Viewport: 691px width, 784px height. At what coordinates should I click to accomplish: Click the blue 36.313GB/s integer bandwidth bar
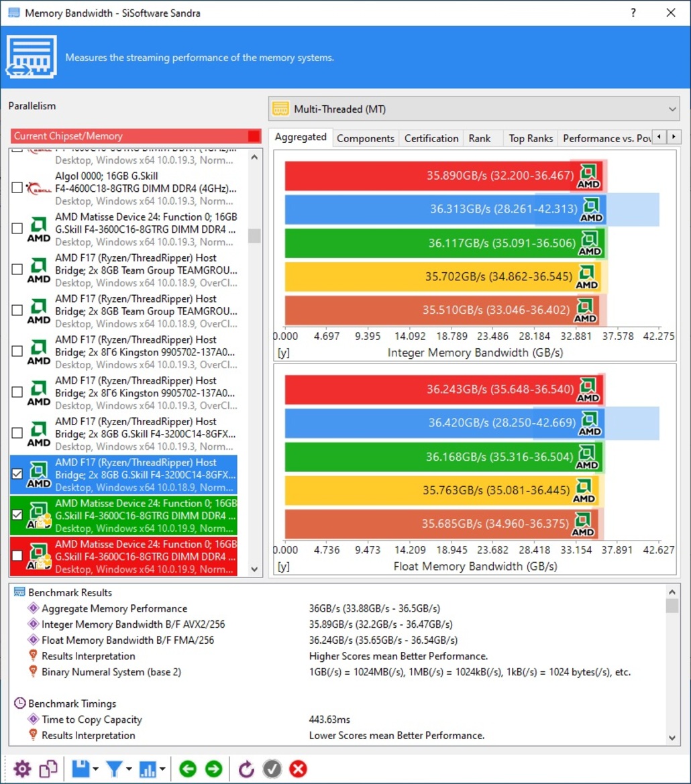445,209
